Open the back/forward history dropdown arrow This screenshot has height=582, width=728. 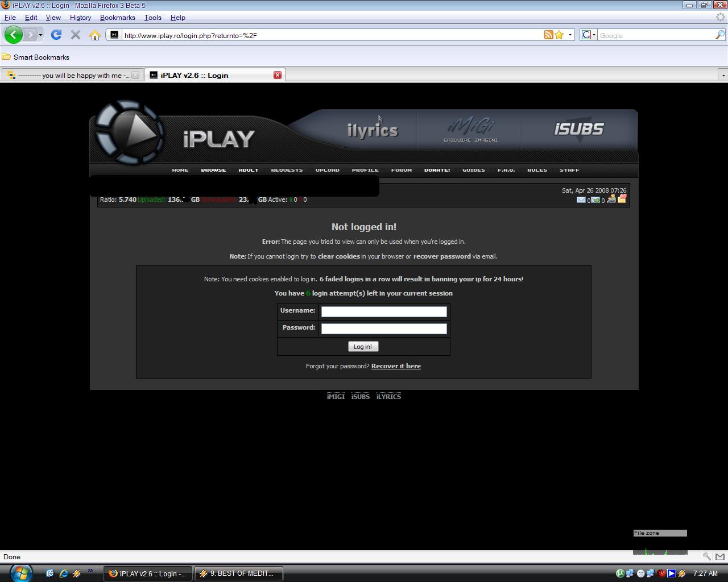click(40, 35)
